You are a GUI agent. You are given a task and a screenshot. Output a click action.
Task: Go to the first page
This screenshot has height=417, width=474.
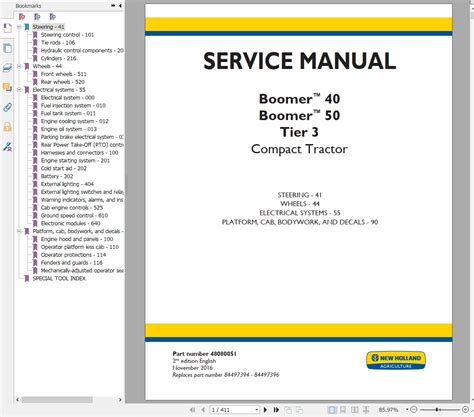(192, 410)
